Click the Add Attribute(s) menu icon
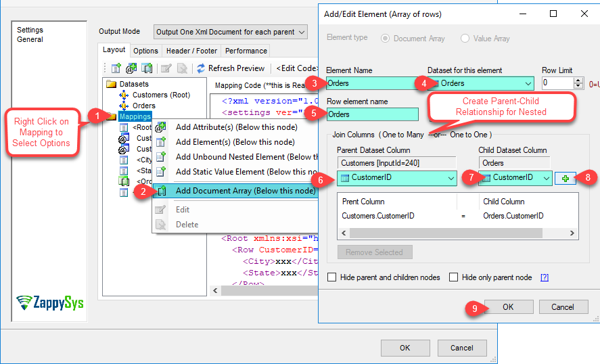600x364 pixels. [161, 127]
